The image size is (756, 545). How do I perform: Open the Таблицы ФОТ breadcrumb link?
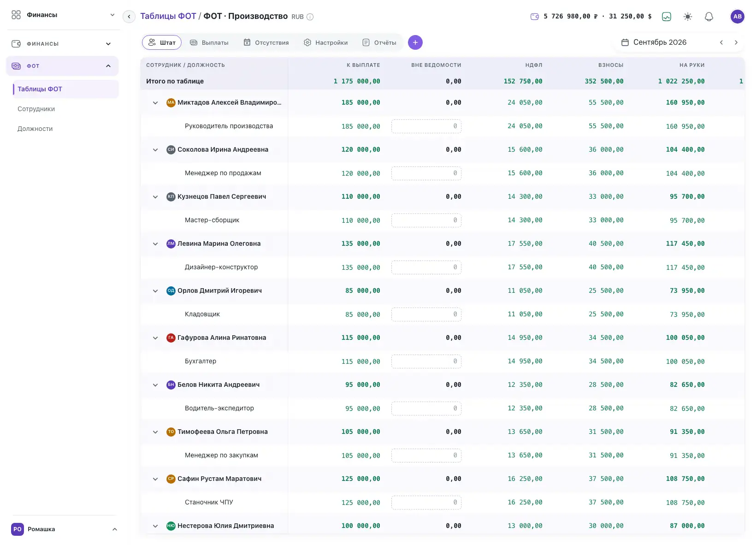click(168, 16)
